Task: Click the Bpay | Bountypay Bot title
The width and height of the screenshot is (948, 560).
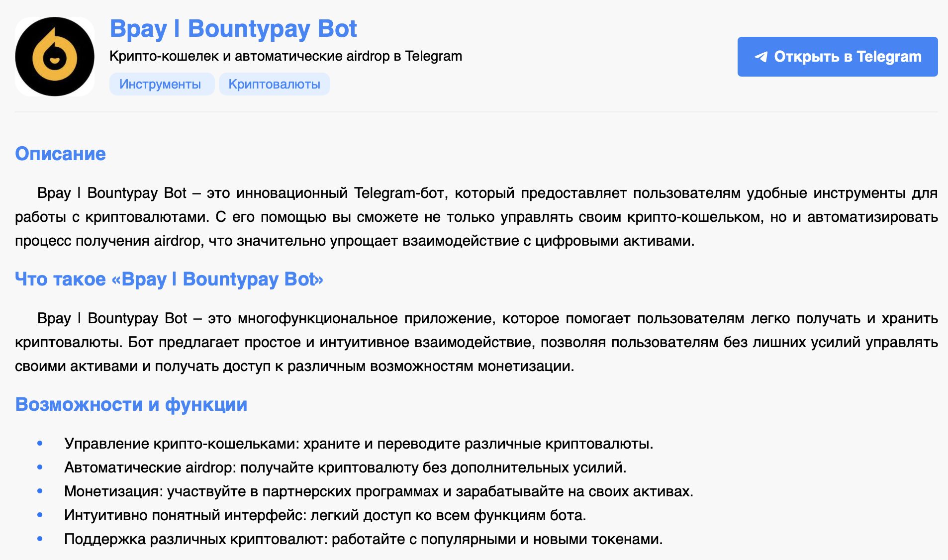Action: tap(233, 29)
